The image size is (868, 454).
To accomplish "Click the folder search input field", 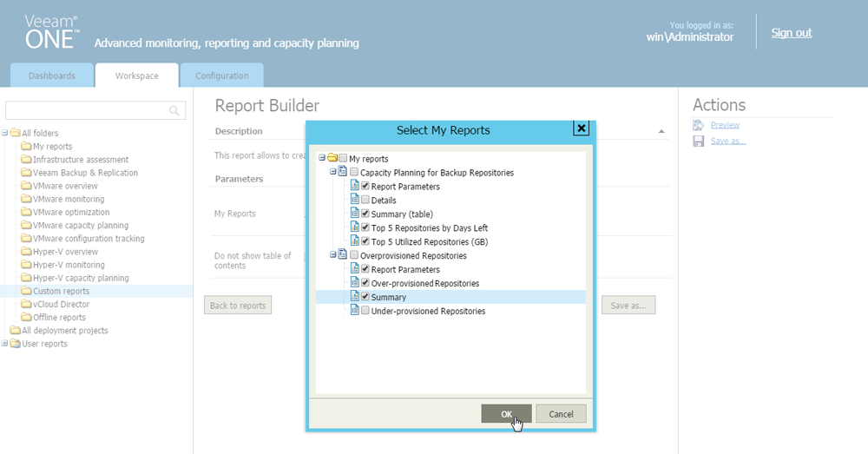I will click(x=87, y=110).
